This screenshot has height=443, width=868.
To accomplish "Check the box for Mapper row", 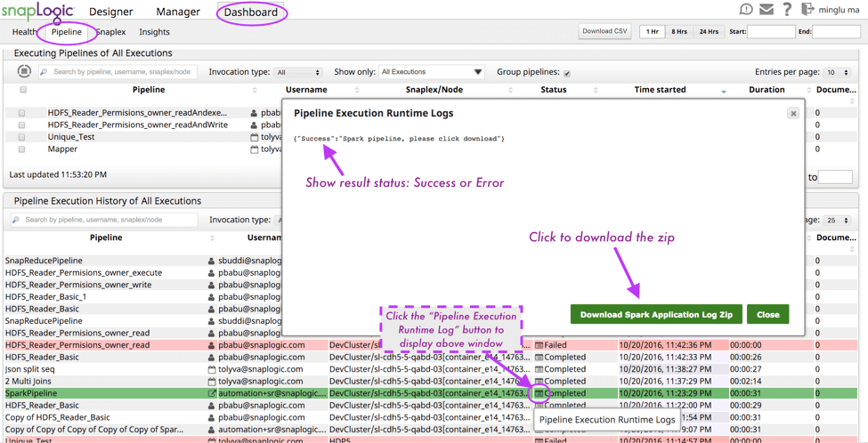I will tap(21, 149).
